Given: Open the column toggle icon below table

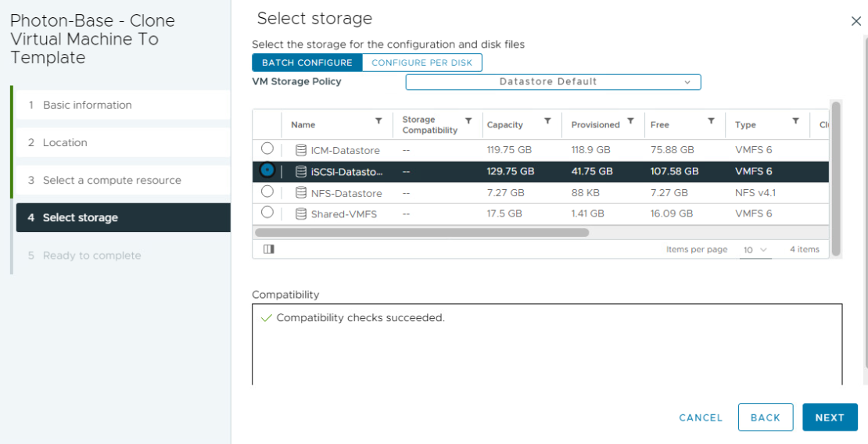Looking at the screenshot, I should pyautogui.click(x=269, y=249).
